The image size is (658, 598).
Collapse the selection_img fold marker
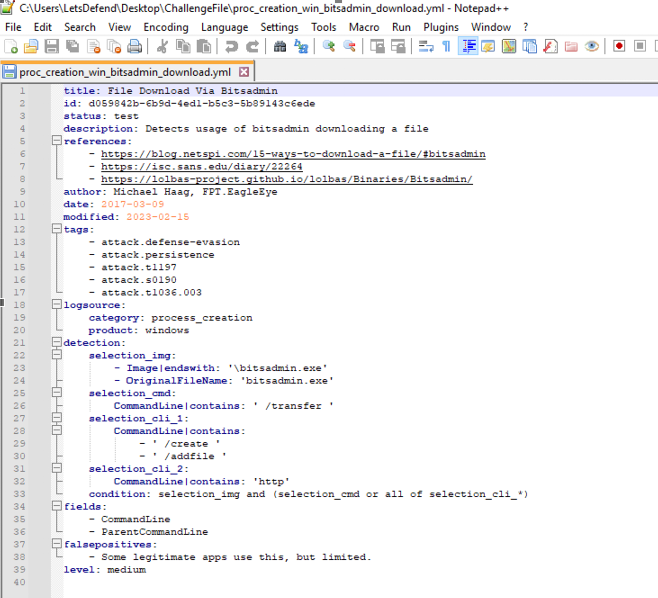[x=57, y=354]
